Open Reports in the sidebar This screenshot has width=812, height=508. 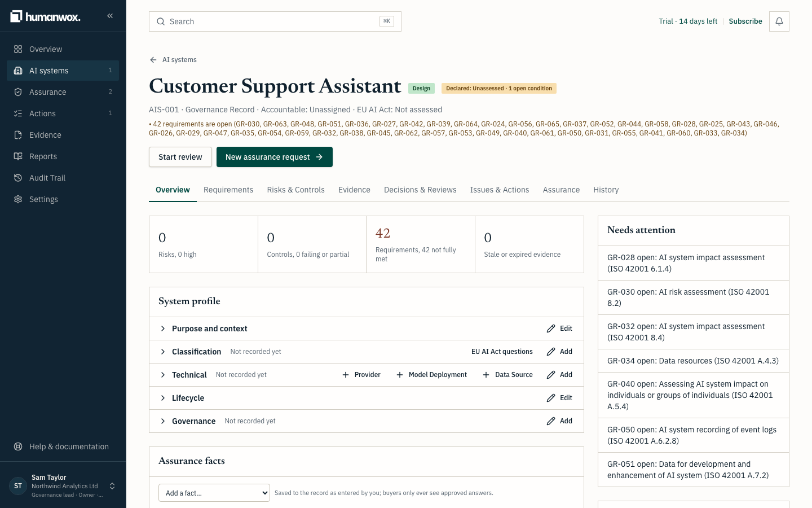click(x=63, y=156)
